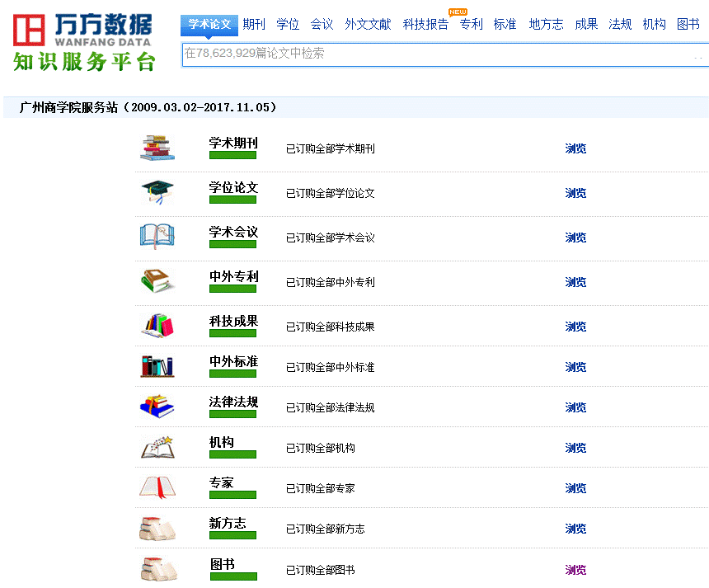Viewport: 709px width, 588px height.
Task: Click the blue books icon for 法律法规
Action: coord(157,407)
